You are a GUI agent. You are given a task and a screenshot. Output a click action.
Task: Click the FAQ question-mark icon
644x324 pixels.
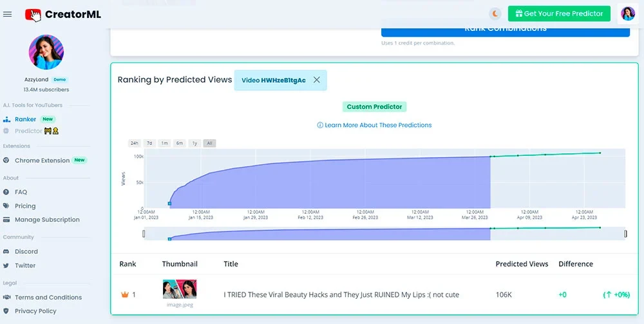click(6, 192)
